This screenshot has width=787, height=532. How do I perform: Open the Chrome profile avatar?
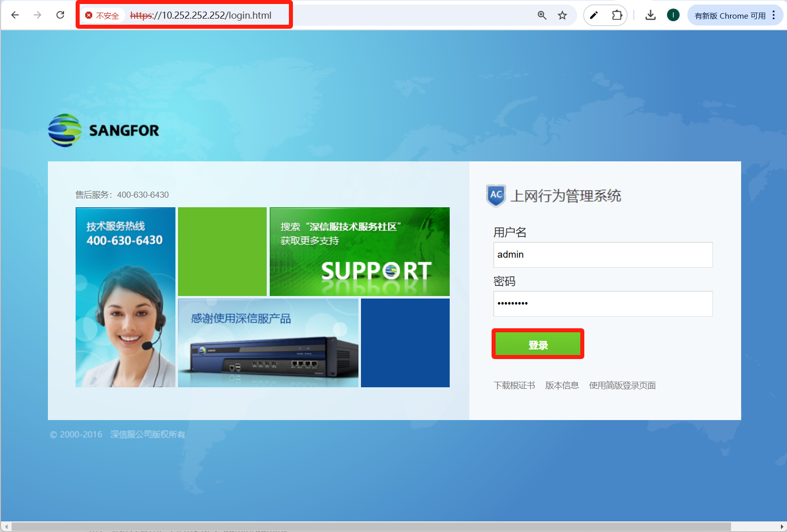[x=673, y=15]
